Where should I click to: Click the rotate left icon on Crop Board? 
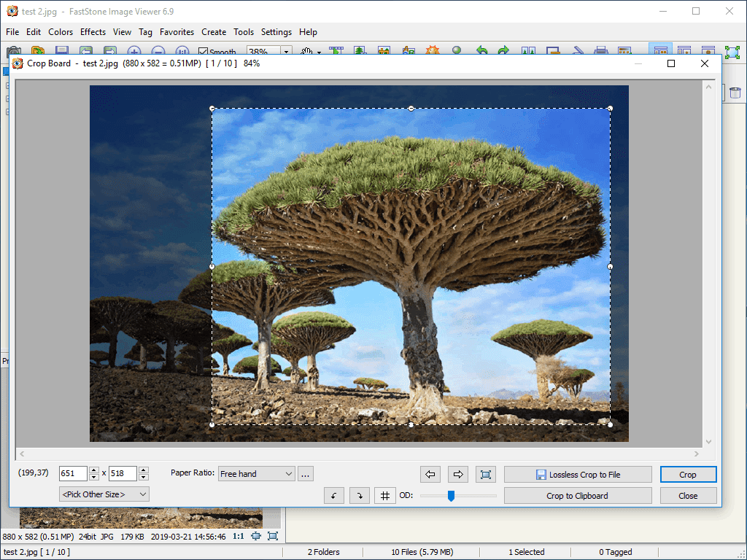(x=333, y=495)
